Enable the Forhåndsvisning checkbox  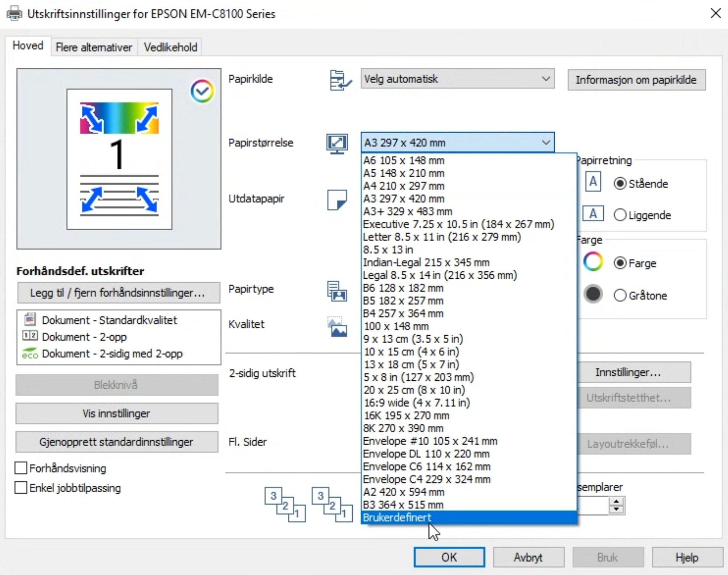point(21,468)
